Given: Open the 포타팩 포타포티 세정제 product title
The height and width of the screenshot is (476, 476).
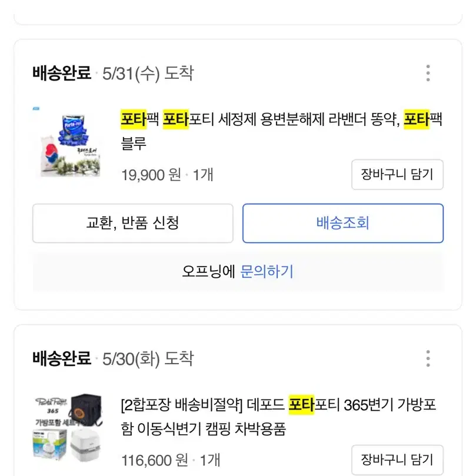Looking at the screenshot, I should [x=281, y=131].
